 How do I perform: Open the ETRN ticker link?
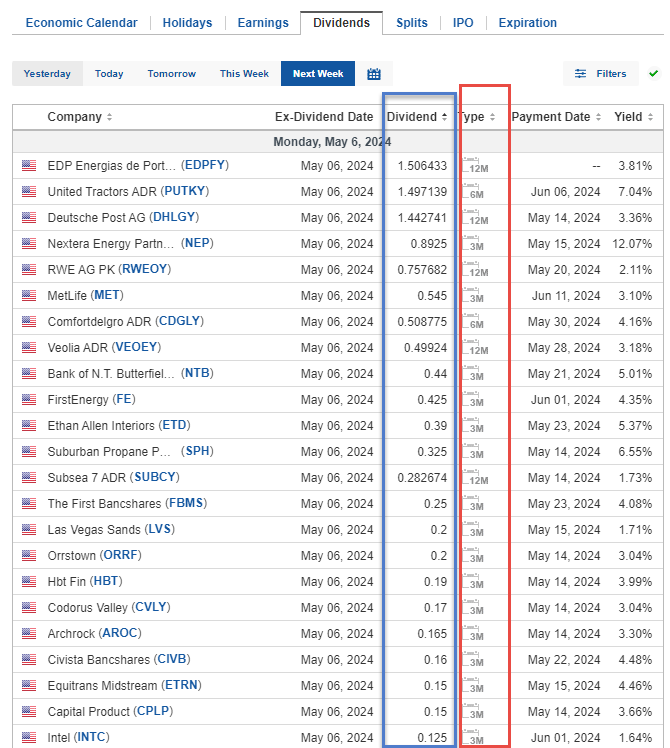(x=181, y=685)
